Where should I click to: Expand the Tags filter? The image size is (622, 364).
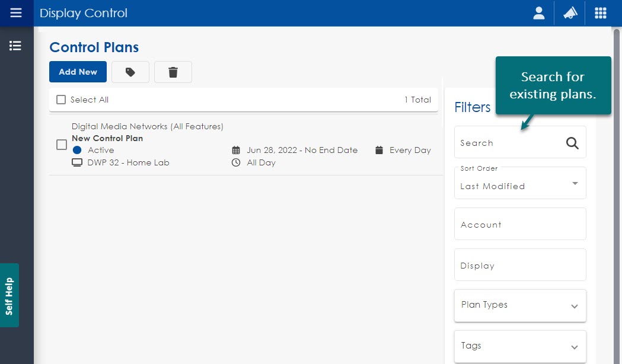coord(520,346)
